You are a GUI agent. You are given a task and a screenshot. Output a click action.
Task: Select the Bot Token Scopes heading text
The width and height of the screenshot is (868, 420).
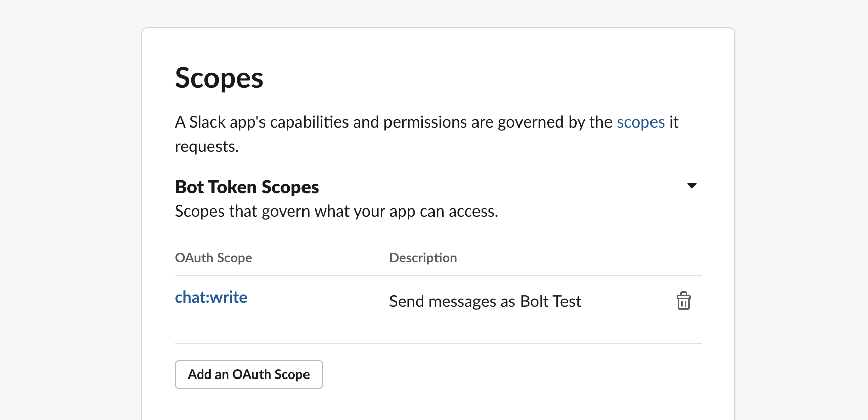click(x=246, y=187)
